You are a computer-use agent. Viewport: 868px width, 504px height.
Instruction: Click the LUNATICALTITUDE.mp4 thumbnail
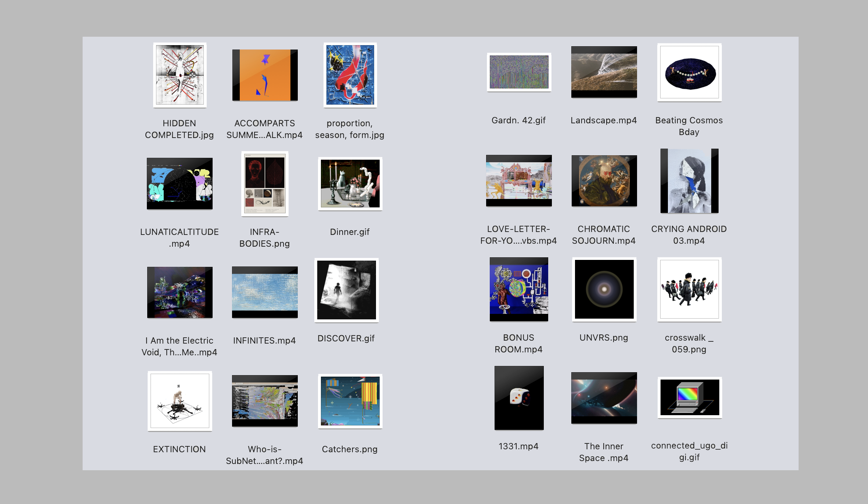[180, 184]
